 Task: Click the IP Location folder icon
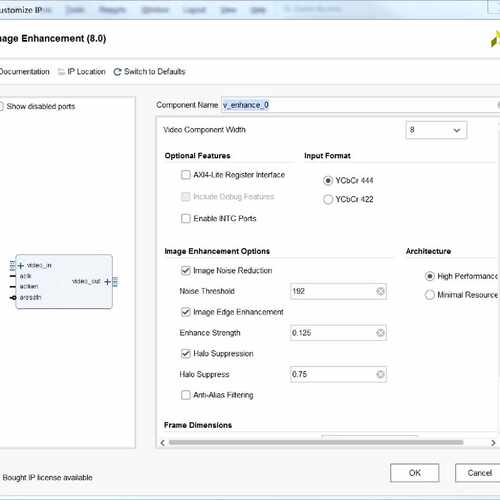(61, 72)
